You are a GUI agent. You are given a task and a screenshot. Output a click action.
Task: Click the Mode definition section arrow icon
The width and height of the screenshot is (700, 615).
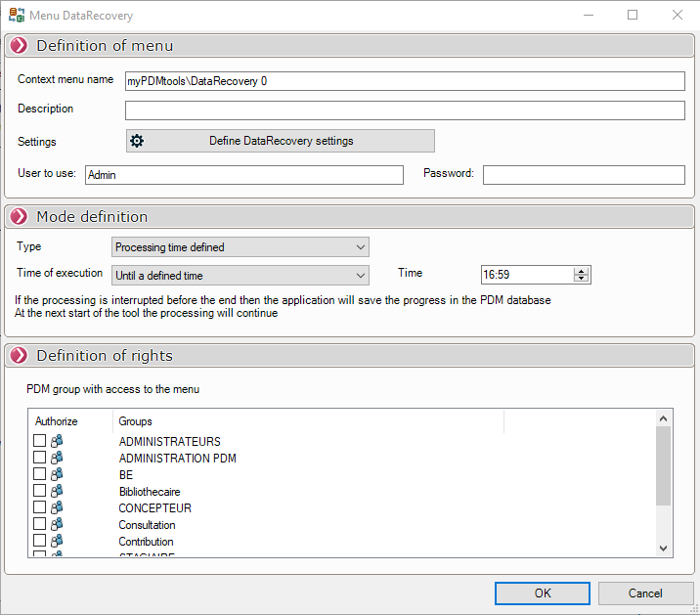(x=19, y=217)
